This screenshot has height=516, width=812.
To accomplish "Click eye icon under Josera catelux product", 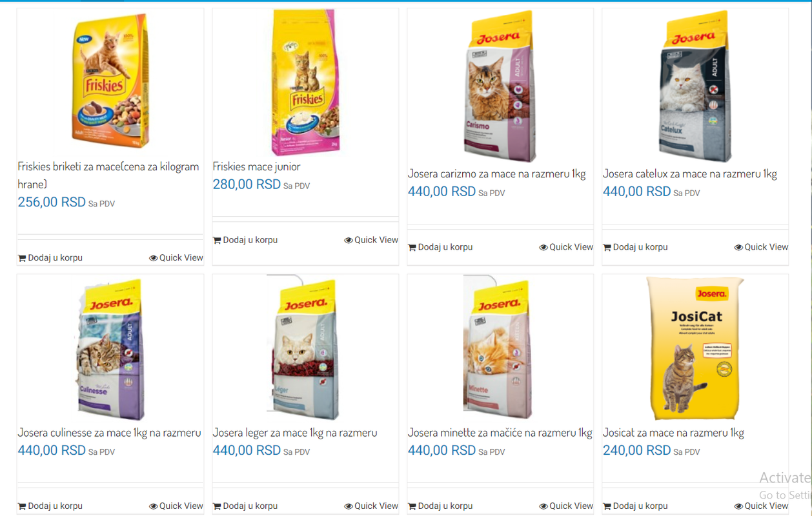I will pos(738,248).
